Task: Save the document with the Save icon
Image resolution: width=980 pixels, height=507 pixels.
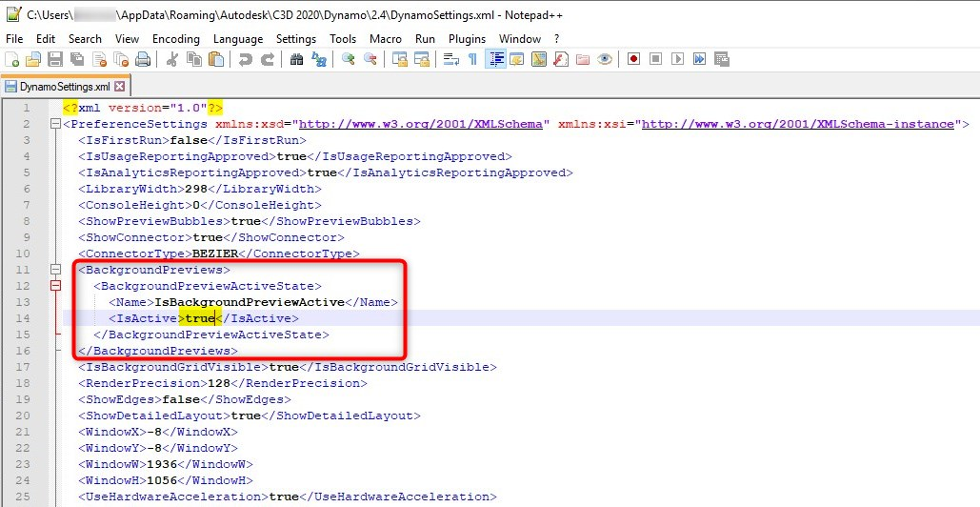Action: 55,59
